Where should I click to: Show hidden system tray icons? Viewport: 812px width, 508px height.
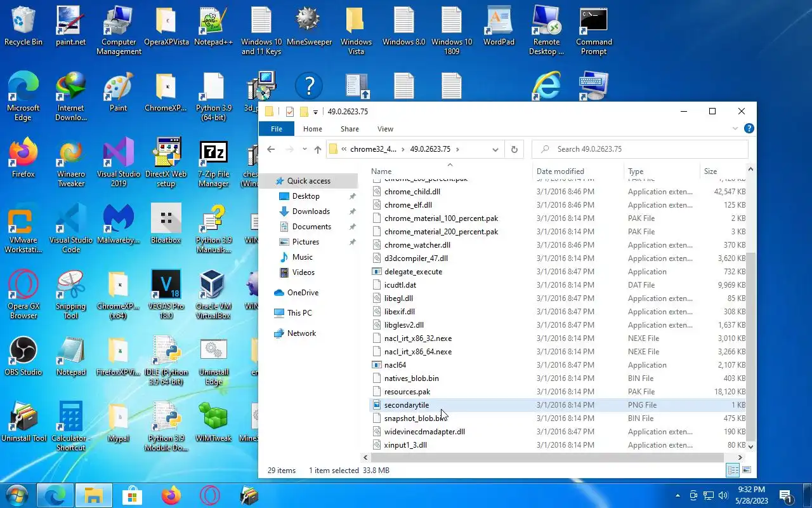[678, 495]
